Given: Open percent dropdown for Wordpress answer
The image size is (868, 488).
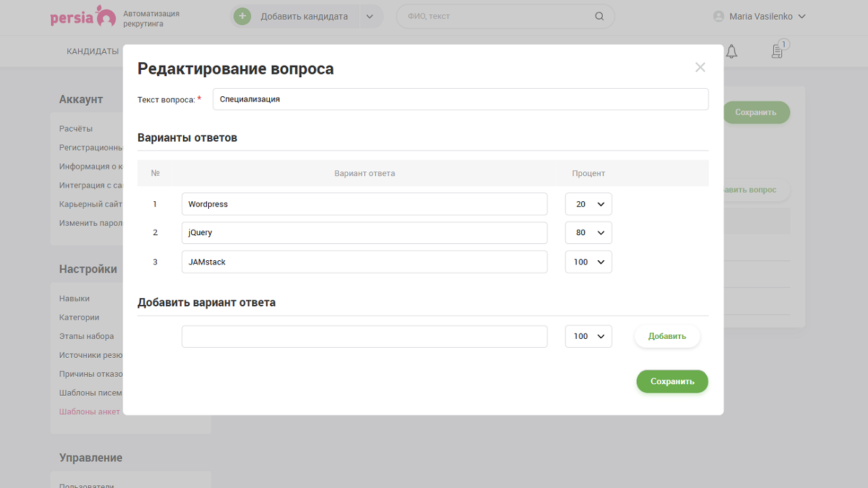Looking at the screenshot, I should 588,204.
